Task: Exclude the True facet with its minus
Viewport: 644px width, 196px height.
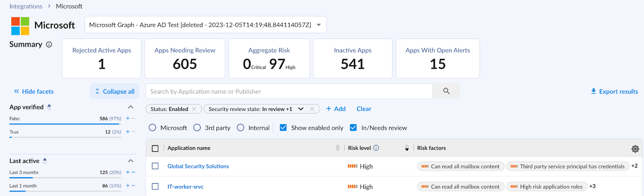Action: pyautogui.click(x=133, y=132)
